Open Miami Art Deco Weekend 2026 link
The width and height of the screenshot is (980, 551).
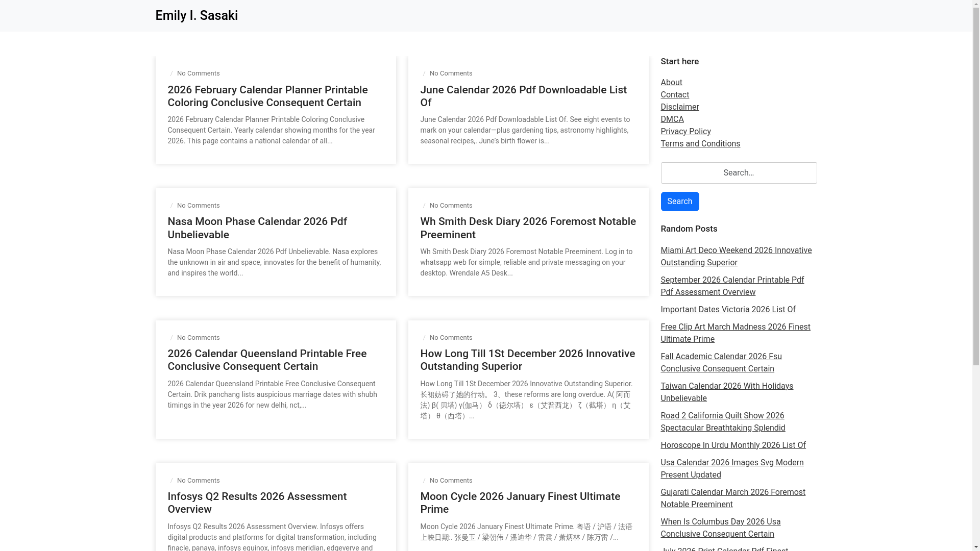point(736,256)
